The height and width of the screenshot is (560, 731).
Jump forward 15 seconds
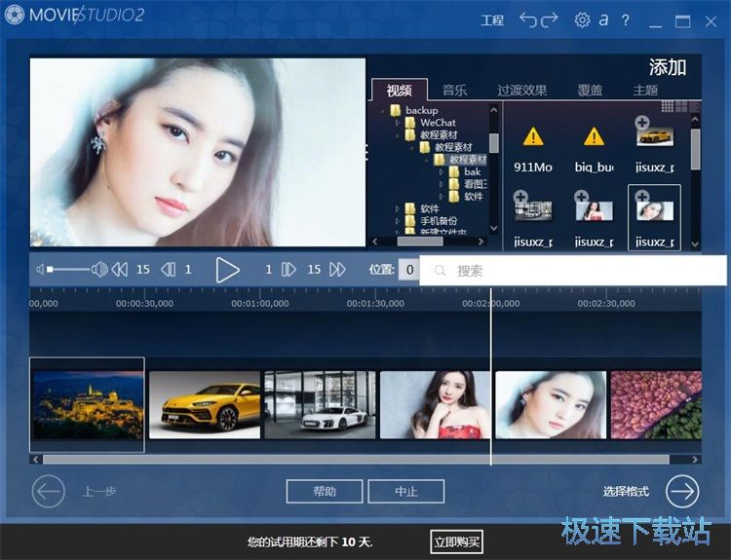pos(337,269)
